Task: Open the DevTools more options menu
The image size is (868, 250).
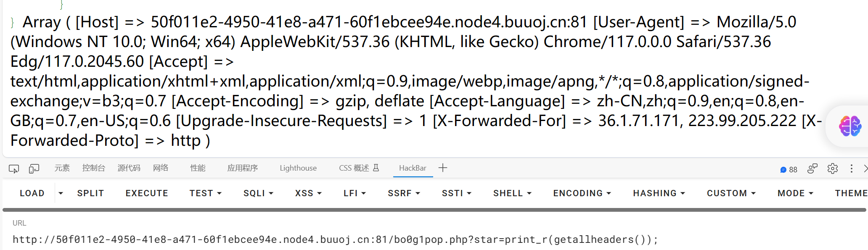Action: tap(852, 168)
